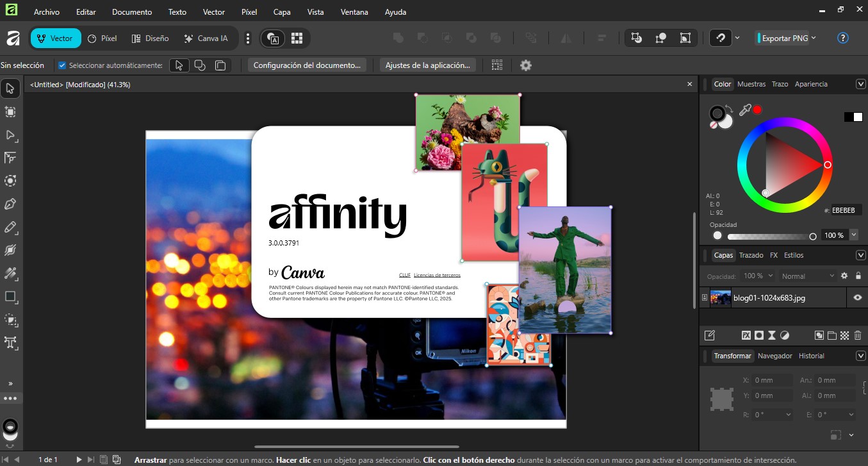Viewport: 868px width, 466px height.
Task: Open the Vector menu
Action: tap(213, 12)
